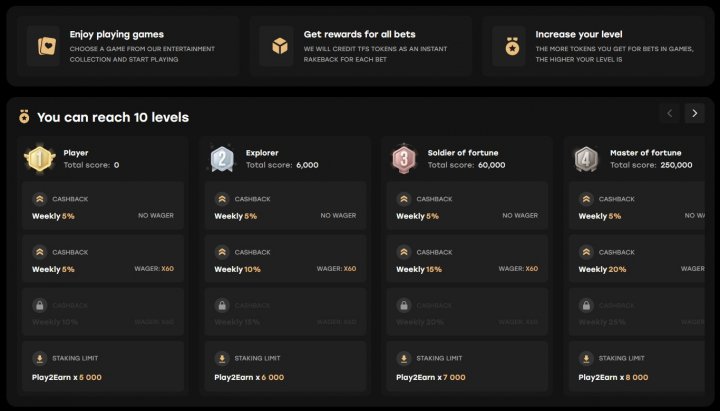
Task: Open Soldier of fortune's Weekly 15% cashback card
Action: (467, 259)
